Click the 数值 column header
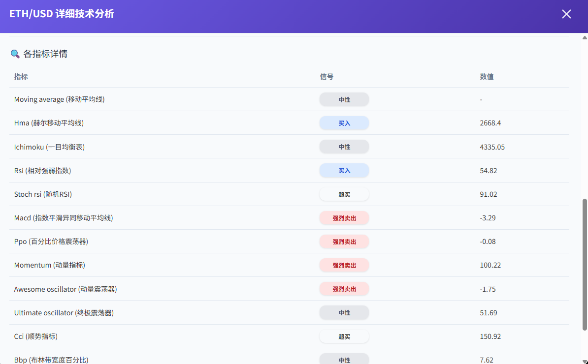 click(x=487, y=77)
